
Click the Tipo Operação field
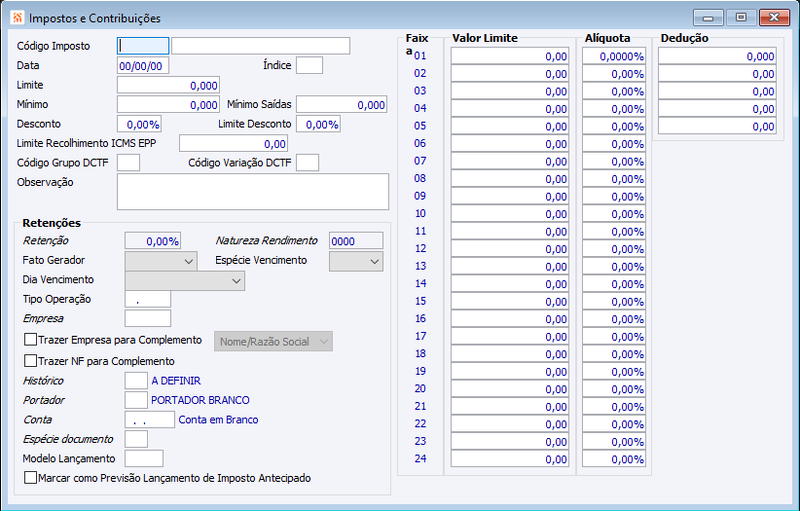(148, 299)
